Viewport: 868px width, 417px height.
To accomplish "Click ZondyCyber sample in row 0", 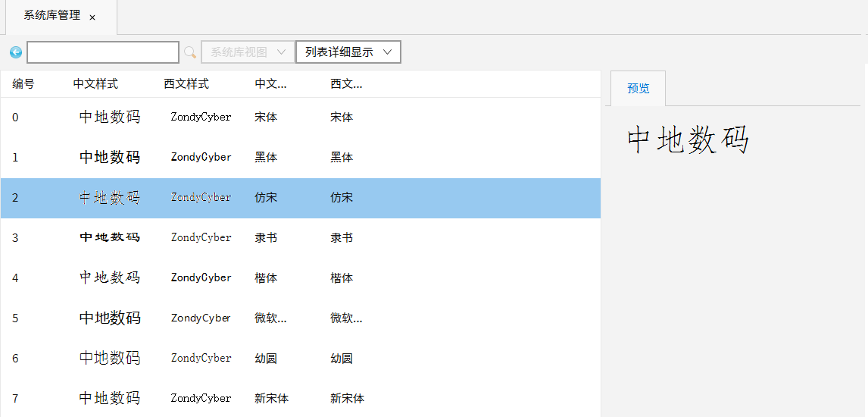I will point(201,118).
